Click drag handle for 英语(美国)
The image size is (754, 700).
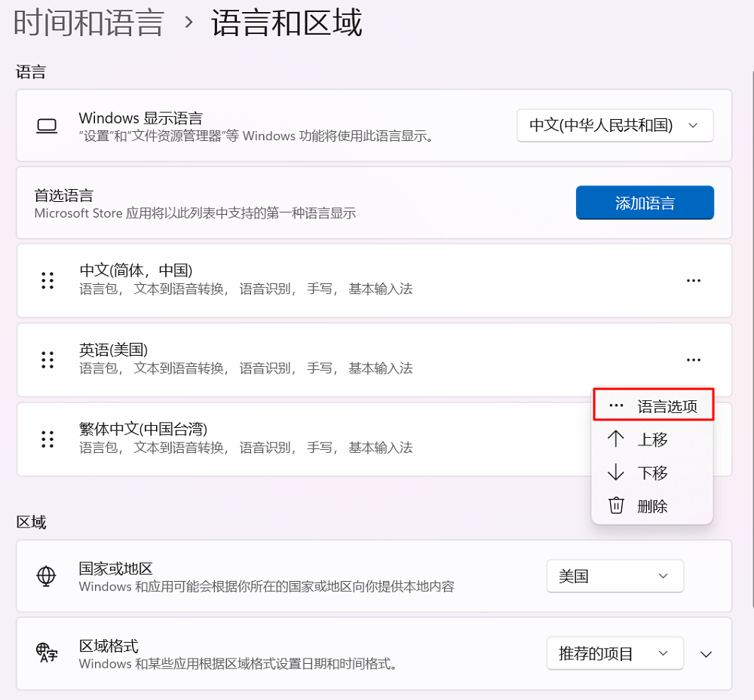48,359
